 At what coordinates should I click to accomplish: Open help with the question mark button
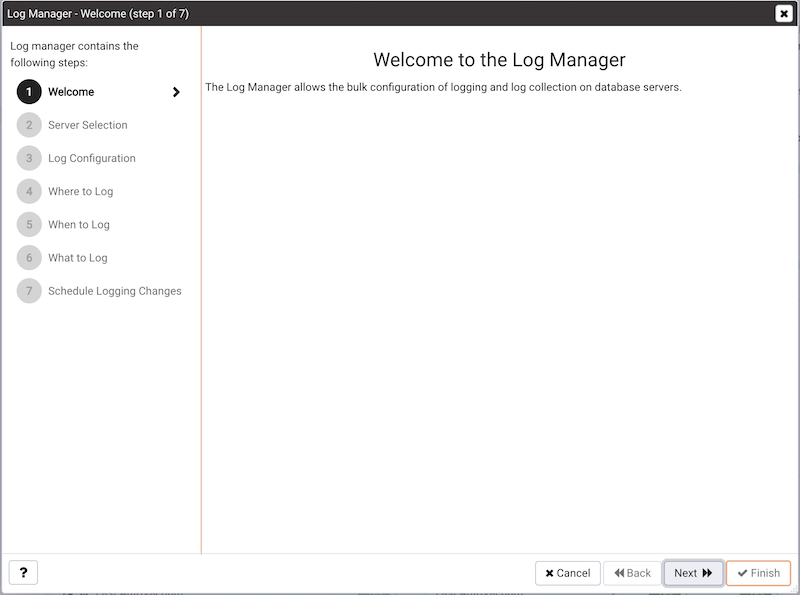[x=23, y=573]
